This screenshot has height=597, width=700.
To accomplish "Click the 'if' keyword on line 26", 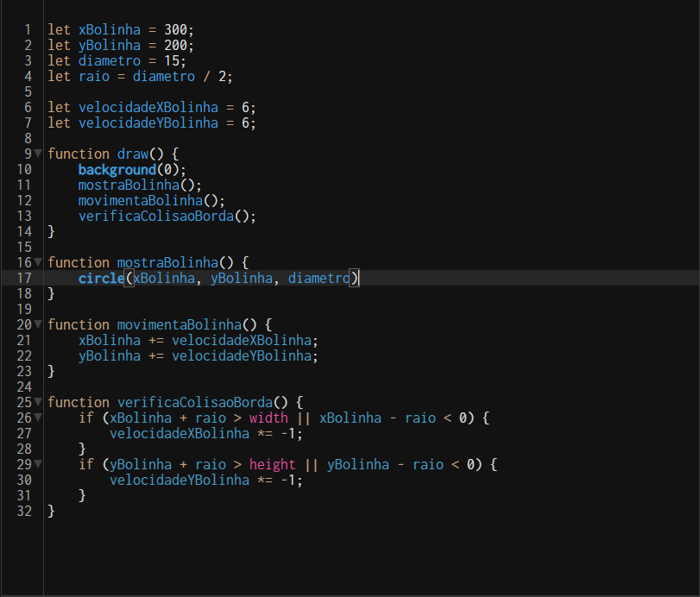I will [x=86, y=418].
